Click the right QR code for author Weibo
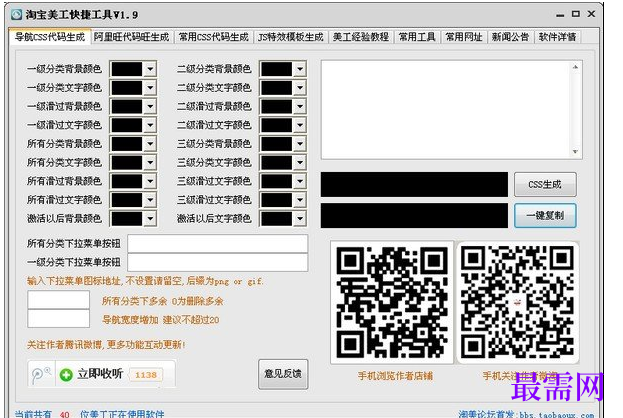The image size is (623, 418). 518,302
